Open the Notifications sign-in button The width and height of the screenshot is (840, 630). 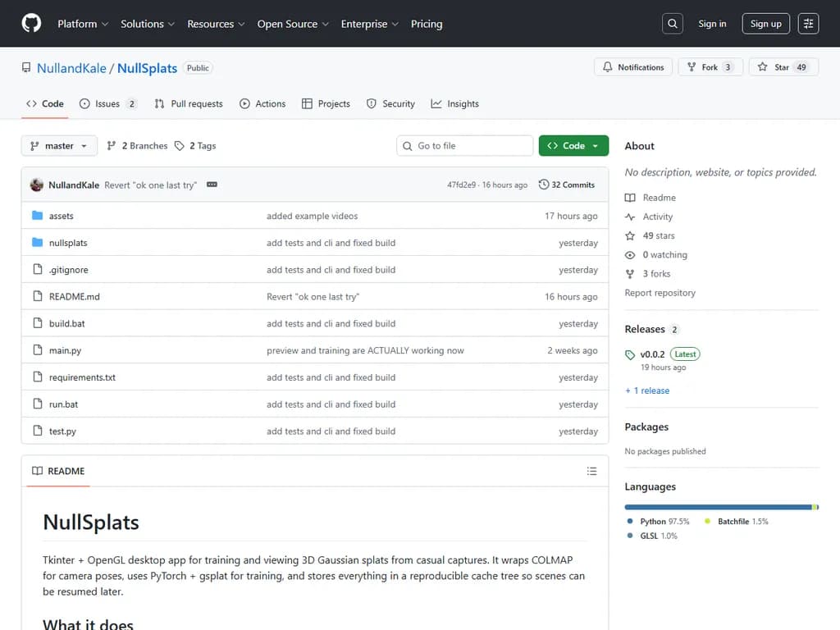pyautogui.click(x=633, y=67)
